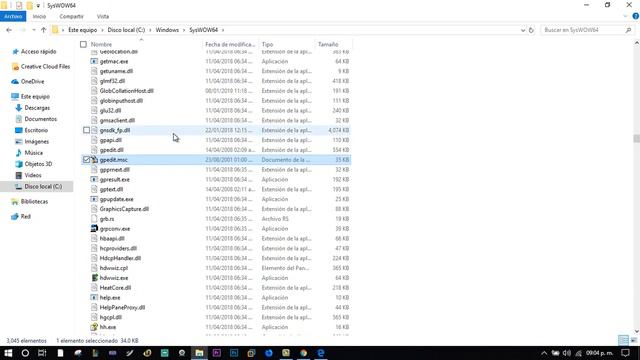640x360 pixels.
Task: Open the Compartir ribbon tab
Action: pyautogui.click(x=71, y=16)
